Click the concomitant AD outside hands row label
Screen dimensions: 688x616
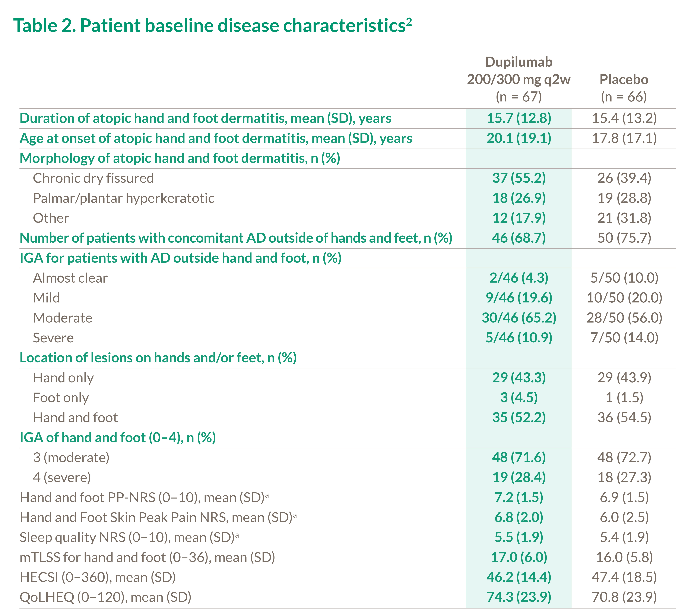click(x=236, y=238)
